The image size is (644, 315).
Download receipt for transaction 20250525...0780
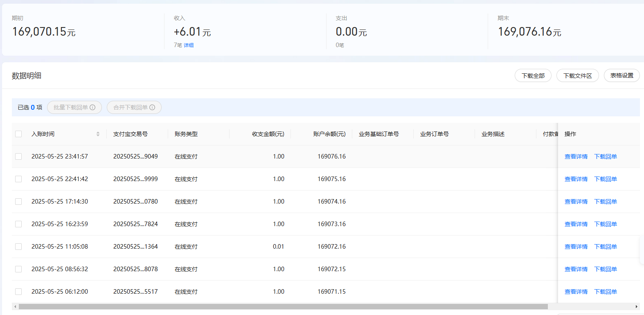pos(606,202)
